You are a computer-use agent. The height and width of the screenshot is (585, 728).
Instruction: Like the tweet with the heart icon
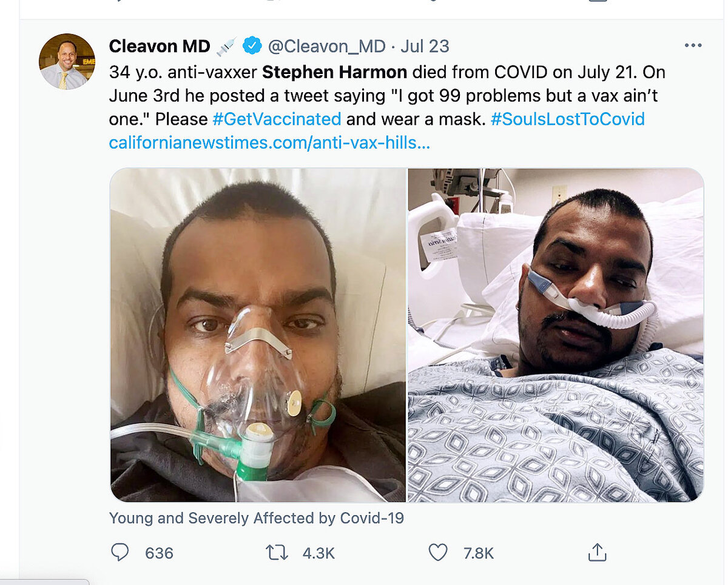pyautogui.click(x=437, y=552)
